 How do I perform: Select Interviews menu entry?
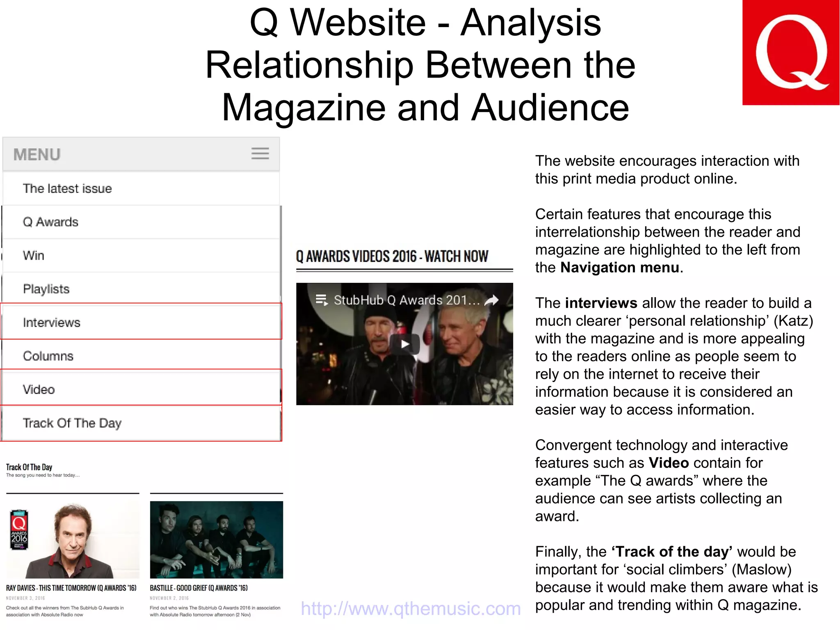[x=141, y=322]
